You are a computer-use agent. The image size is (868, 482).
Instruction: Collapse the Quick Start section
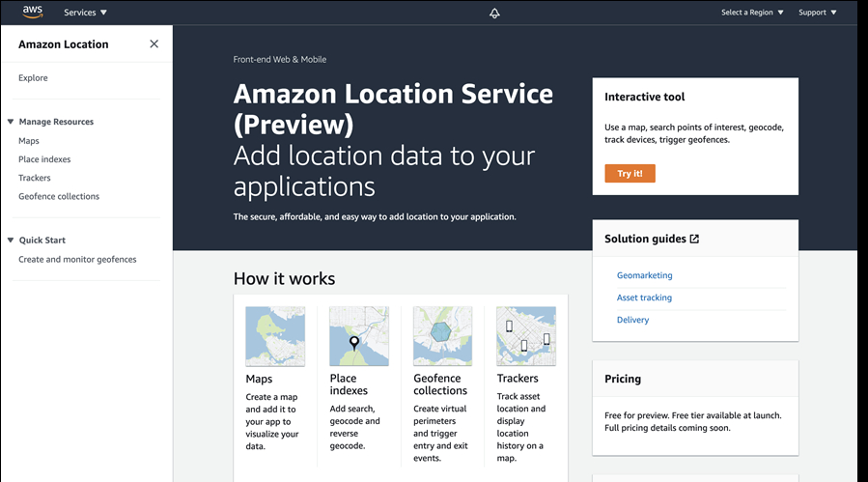[x=11, y=240]
